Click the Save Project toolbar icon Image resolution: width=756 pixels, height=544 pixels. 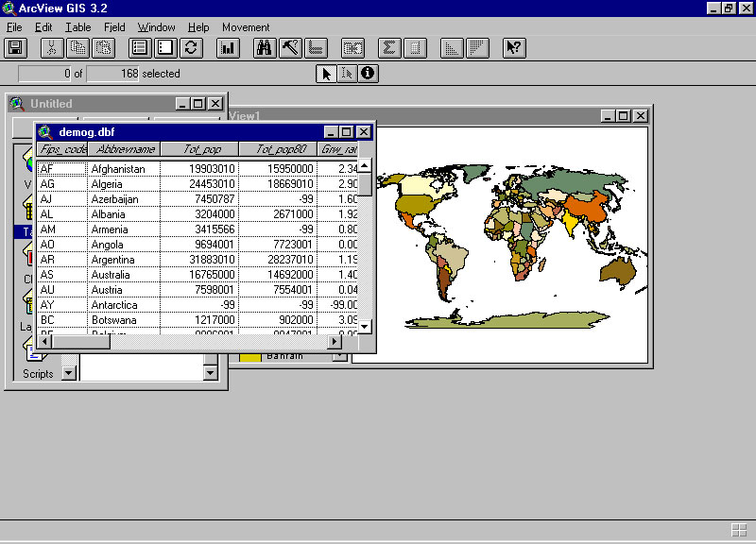click(x=16, y=48)
